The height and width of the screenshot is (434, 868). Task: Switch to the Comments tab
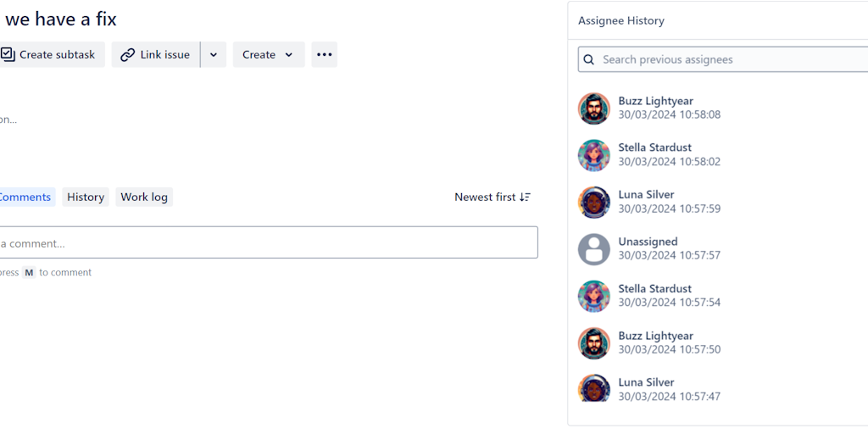click(x=25, y=197)
